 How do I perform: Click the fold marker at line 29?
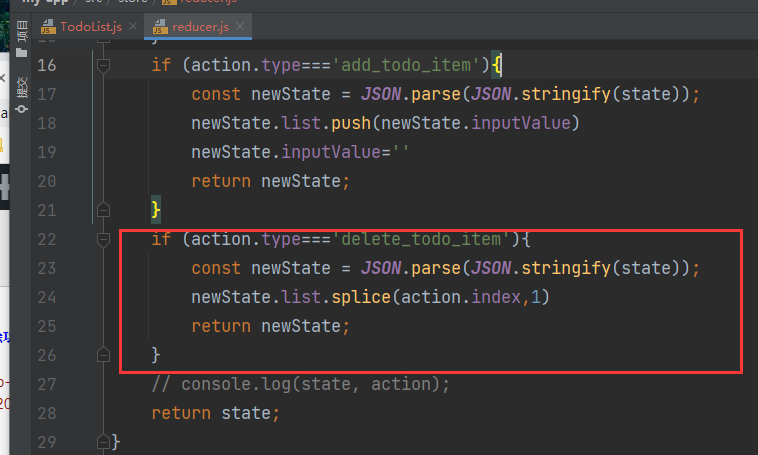tap(102, 441)
